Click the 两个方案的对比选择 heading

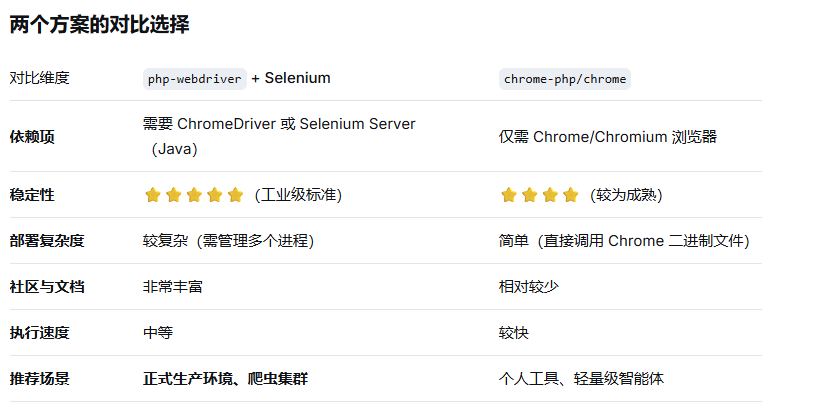coord(99,24)
